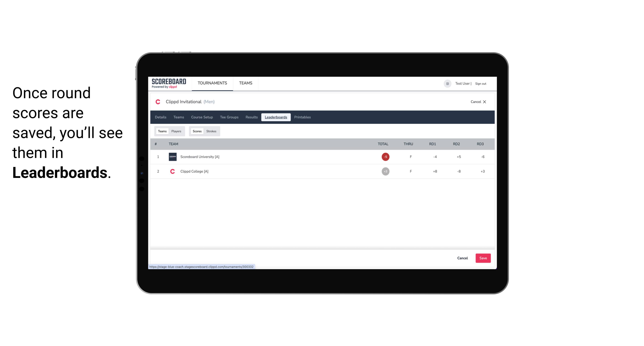
Task: Click the Scores filter button
Action: (197, 131)
